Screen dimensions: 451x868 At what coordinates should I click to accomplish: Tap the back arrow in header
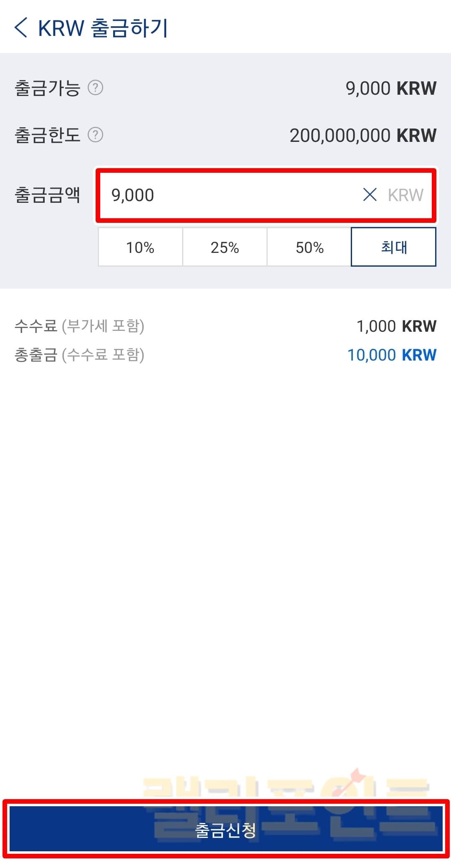[21, 28]
